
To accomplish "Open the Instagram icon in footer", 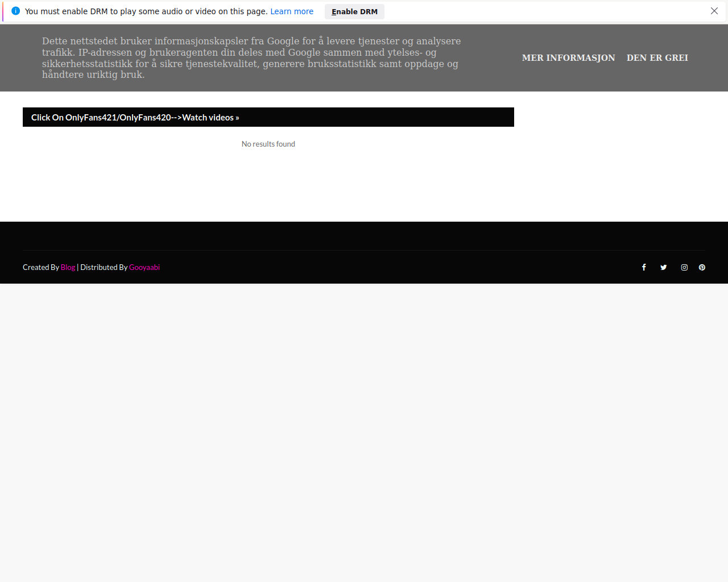I will point(684,267).
